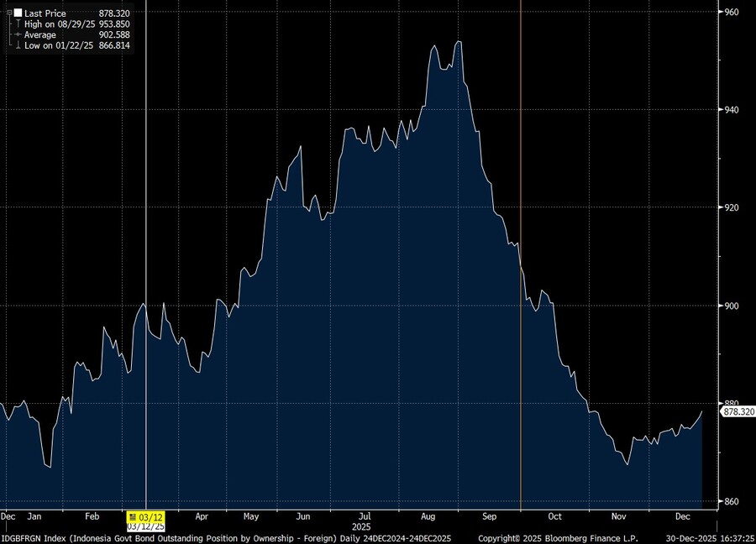
Task: Click the white Last Price color swatch
Action: click(18, 13)
